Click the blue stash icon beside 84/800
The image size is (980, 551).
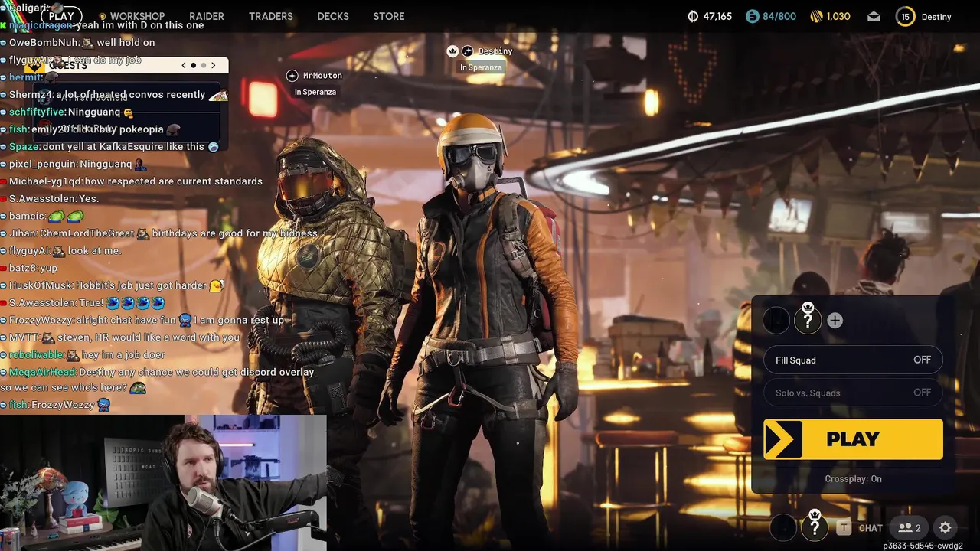[751, 16]
